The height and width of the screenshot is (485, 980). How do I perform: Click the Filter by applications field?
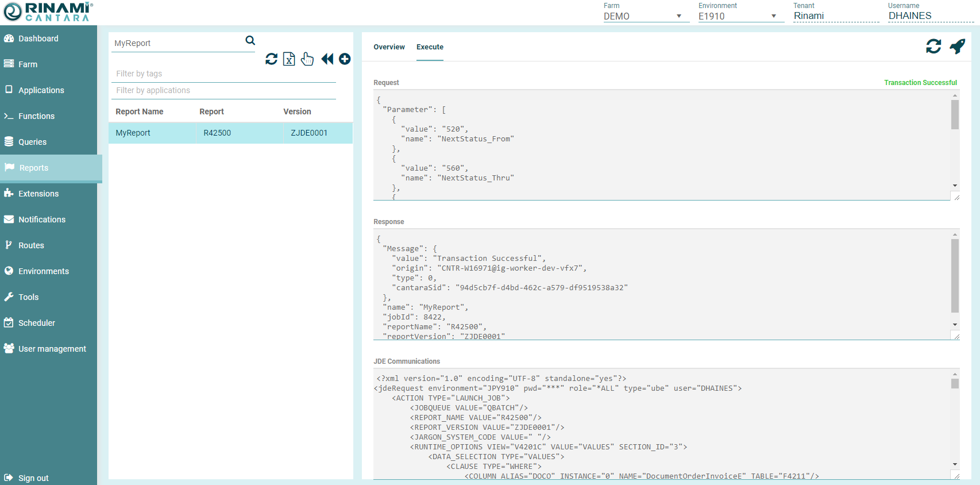(223, 90)
